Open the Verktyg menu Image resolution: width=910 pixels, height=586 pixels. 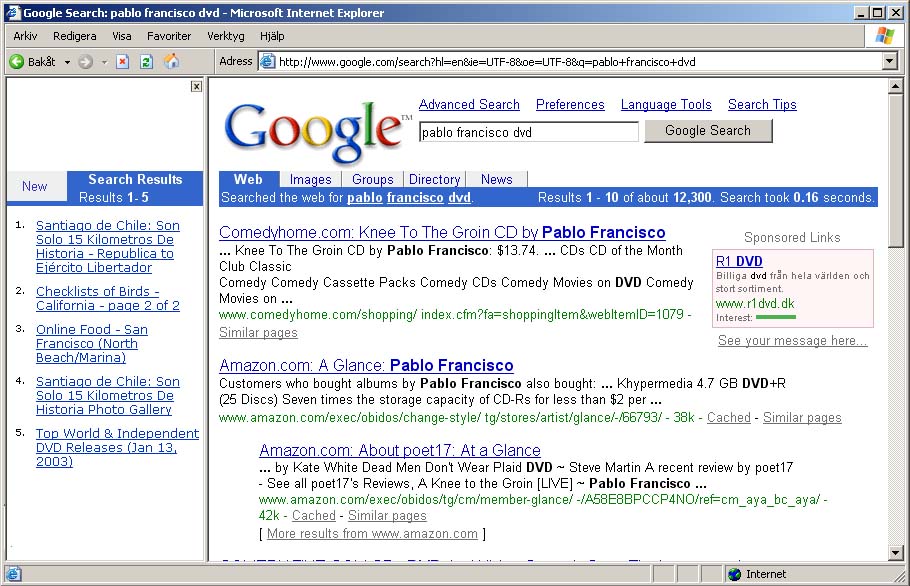226,36
